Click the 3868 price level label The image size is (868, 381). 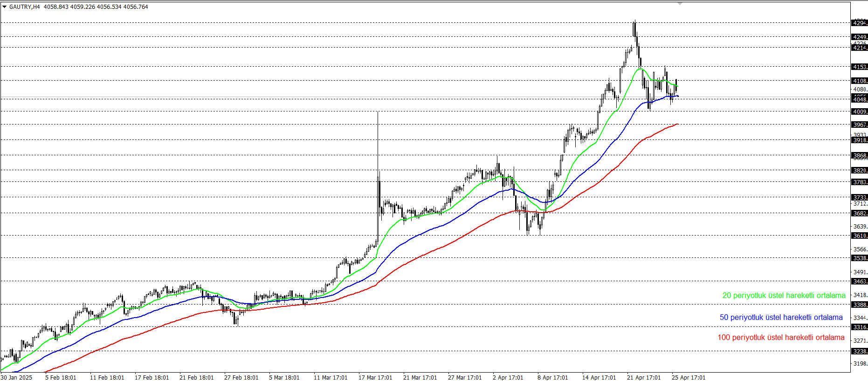860,156
